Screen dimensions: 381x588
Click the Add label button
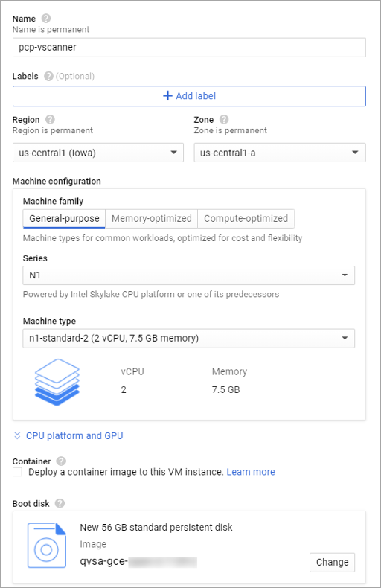[x=189, y=96]
